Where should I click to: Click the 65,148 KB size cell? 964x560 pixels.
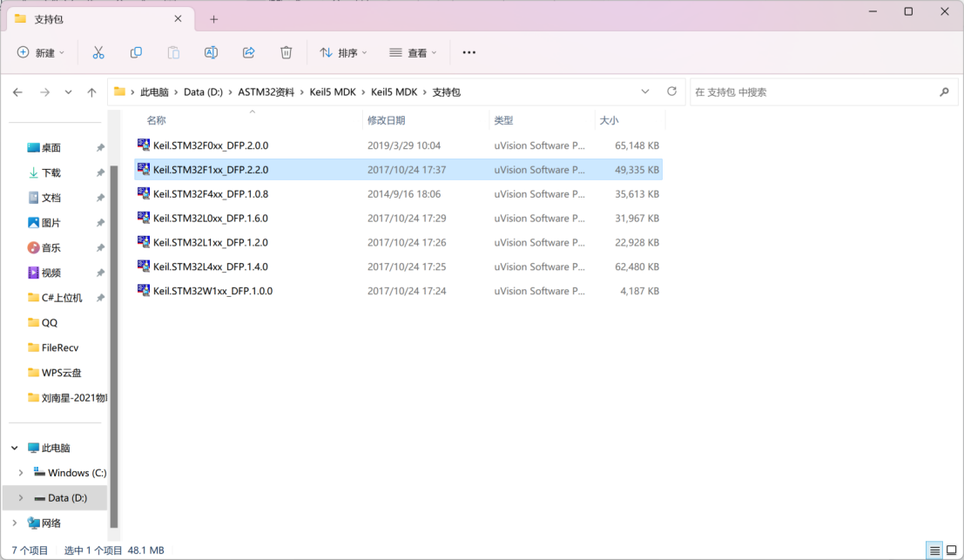[637, 145]
